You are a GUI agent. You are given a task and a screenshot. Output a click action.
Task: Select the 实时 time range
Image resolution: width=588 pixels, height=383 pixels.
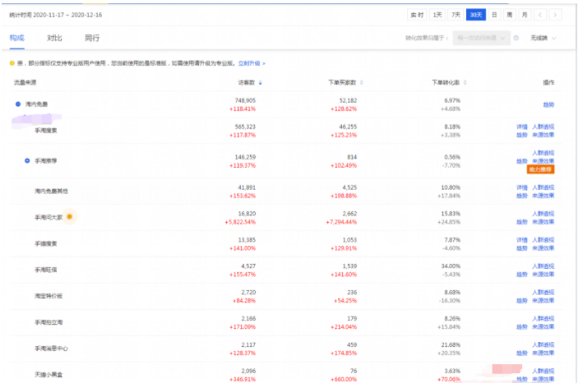(x=417, y=15)
